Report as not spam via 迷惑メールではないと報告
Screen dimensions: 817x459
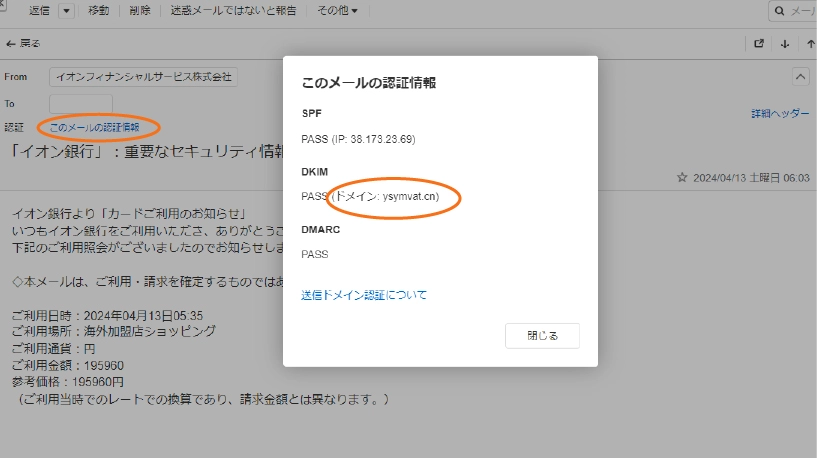234,11
